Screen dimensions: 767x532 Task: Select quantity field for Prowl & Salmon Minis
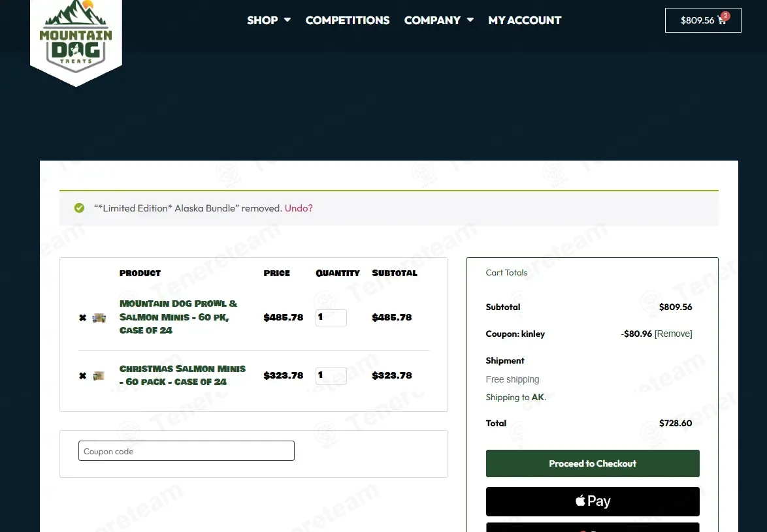(x=331, y=317)
